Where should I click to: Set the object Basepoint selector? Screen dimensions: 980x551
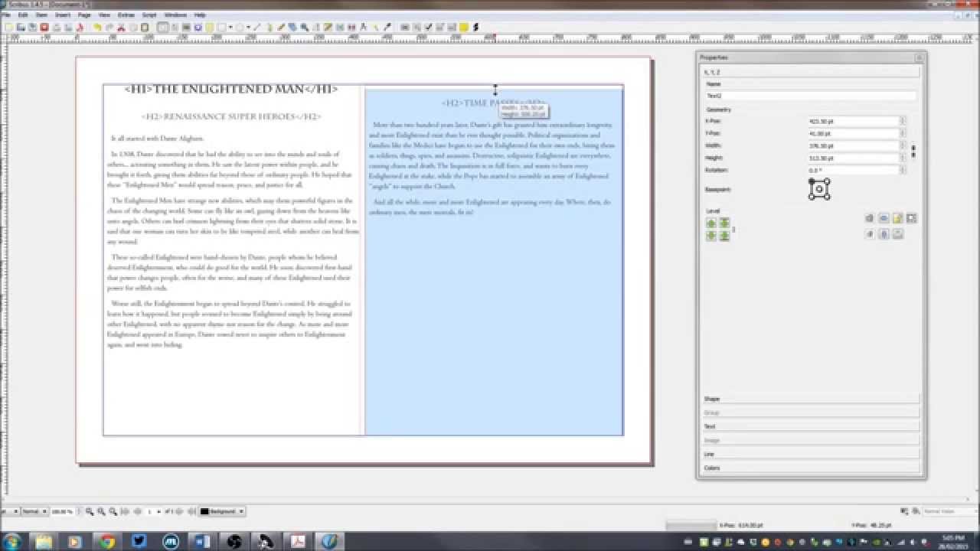(819, 189)
